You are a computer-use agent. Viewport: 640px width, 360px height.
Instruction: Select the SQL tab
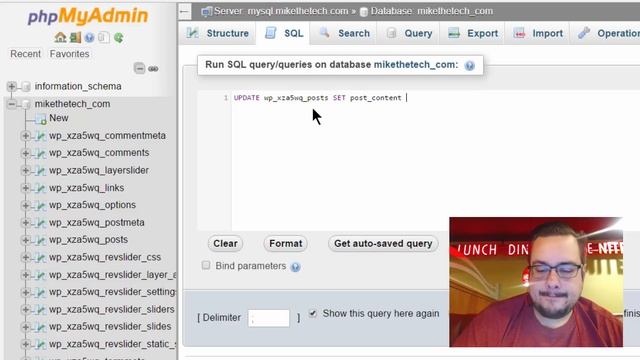coord(283,33)
